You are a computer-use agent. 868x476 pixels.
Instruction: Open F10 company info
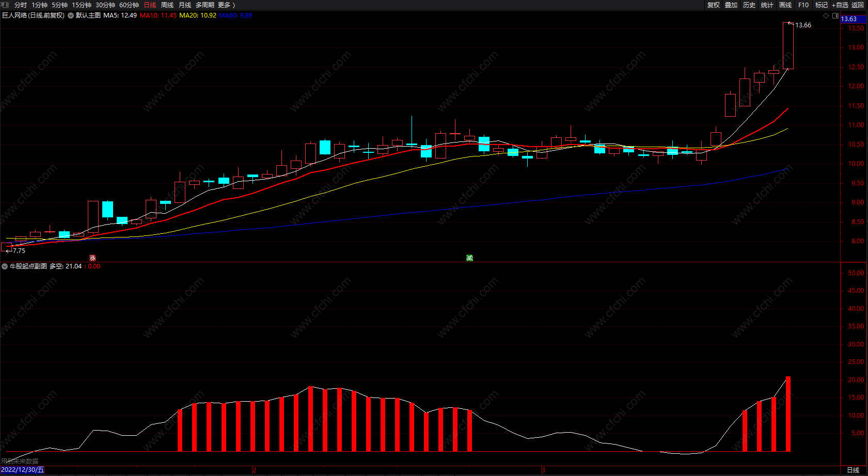coord(803,5)
